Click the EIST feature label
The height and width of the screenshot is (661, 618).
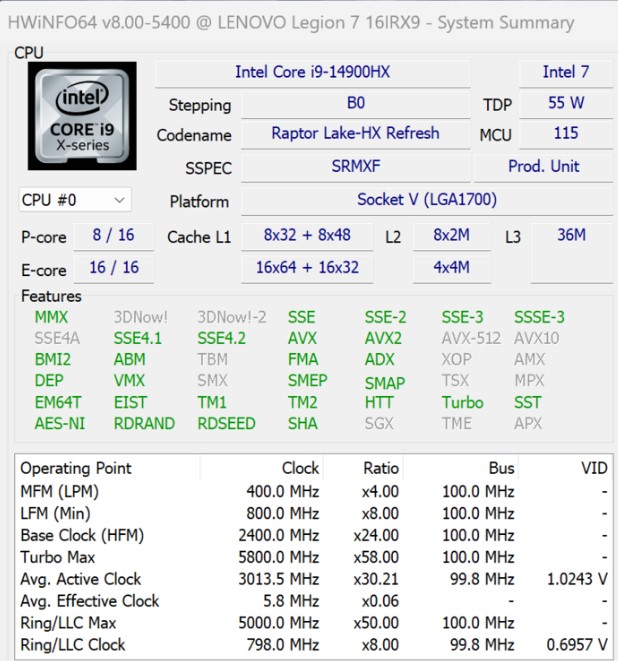(x=130, y=403)
